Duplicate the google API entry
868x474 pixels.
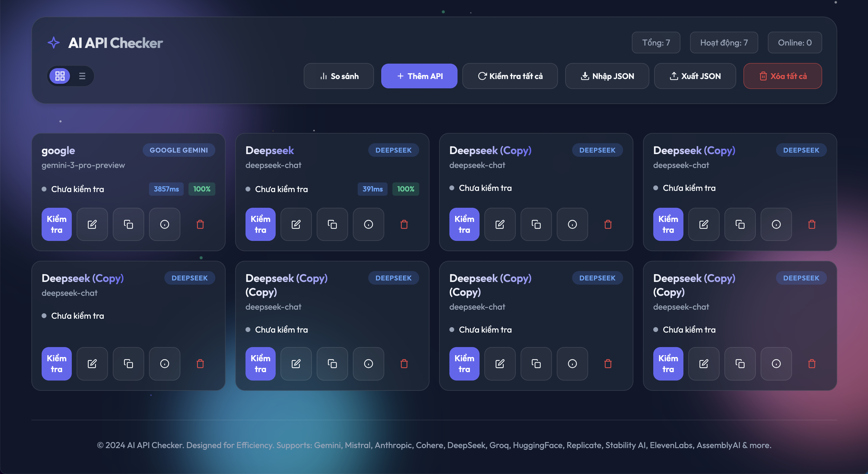(x=128, y=224)
